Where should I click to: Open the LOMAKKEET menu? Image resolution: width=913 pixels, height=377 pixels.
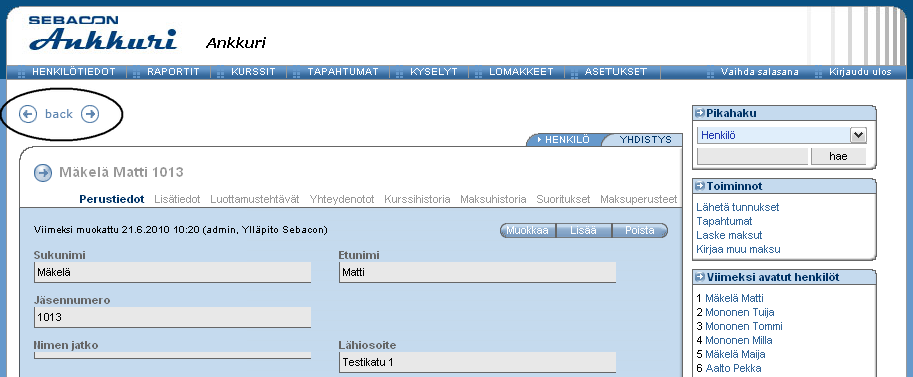coord(521,72)
